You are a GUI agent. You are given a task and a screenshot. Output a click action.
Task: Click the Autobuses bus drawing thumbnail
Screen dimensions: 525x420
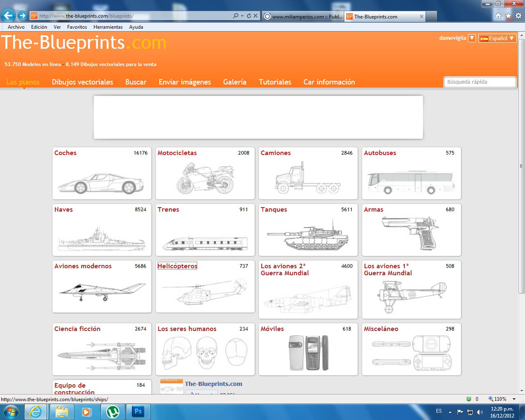tap(411, 183)
